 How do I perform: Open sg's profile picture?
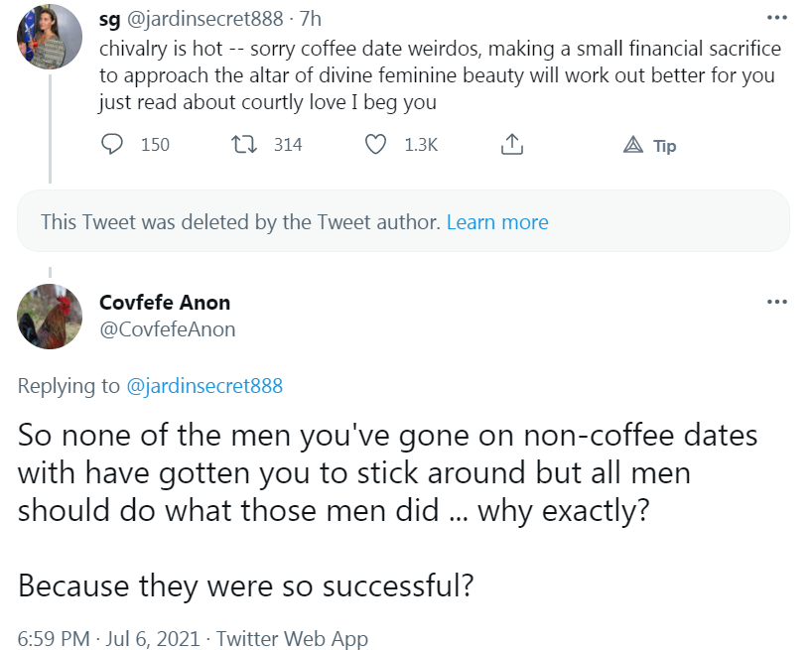tap(50, 37)
